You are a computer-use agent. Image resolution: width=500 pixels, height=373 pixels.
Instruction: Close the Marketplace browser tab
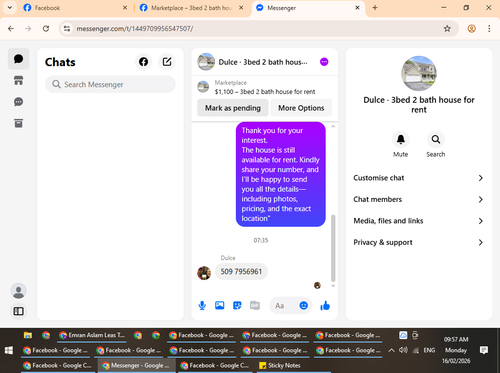pos(241,8)
